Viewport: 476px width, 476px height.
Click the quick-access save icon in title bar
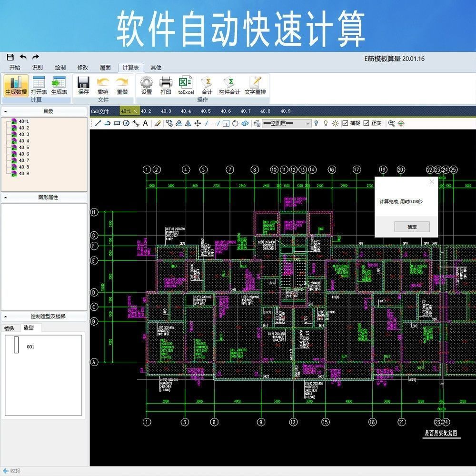(x=10, y=57)
